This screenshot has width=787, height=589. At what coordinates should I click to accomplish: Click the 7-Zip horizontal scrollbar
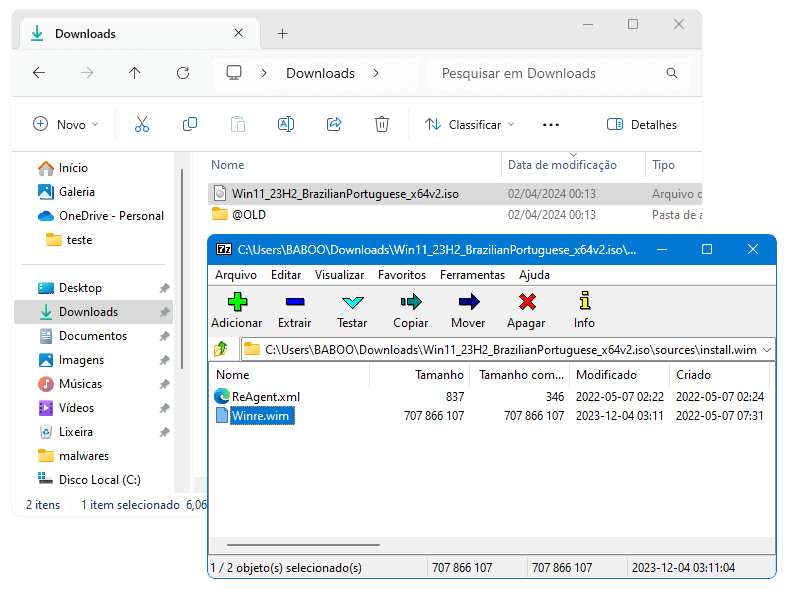pyautogui.click(x=303, y=544)
